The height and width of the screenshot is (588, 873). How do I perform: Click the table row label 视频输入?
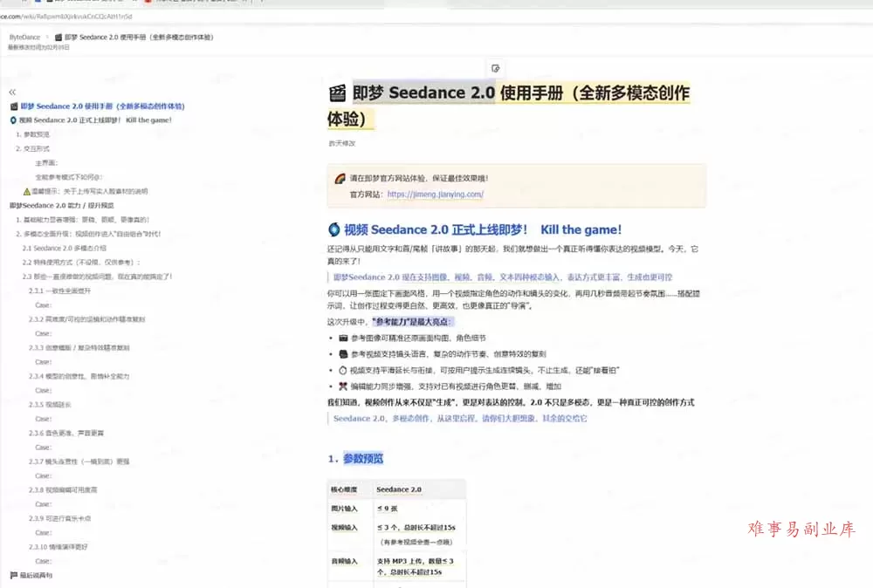[344, 527]
